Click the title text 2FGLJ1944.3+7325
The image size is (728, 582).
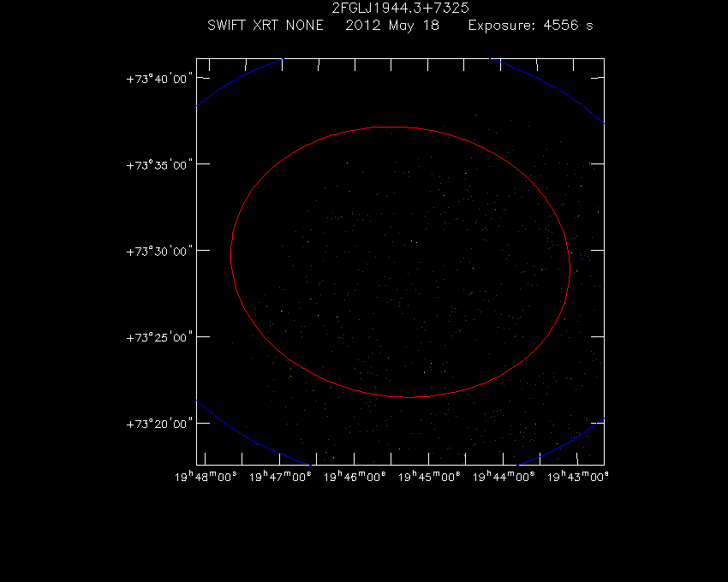[x=400, y=8]
